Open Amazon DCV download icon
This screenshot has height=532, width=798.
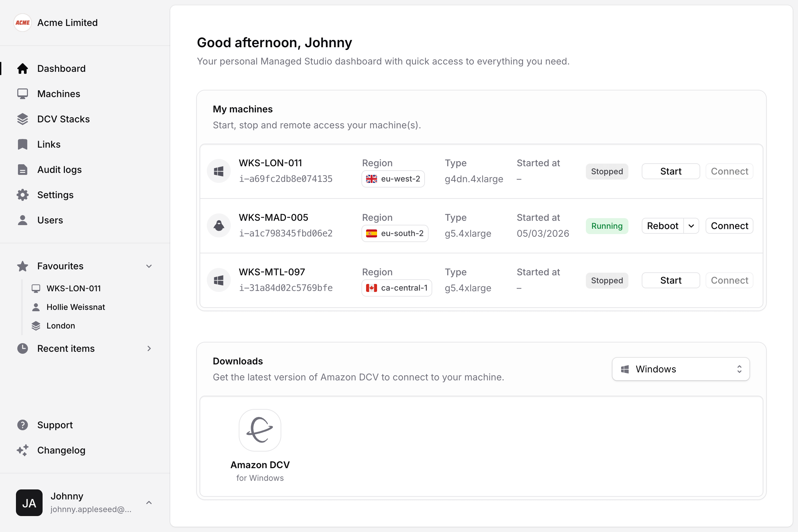tap(260, 430)
